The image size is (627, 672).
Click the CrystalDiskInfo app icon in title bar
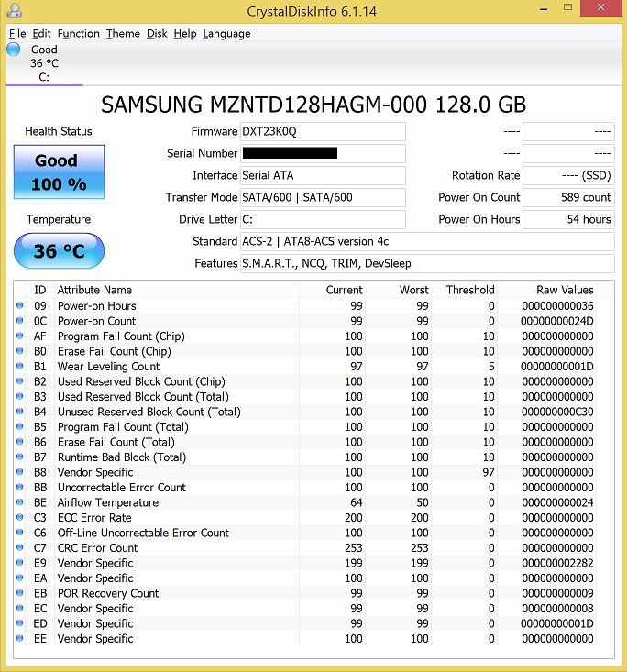(14, 10)
